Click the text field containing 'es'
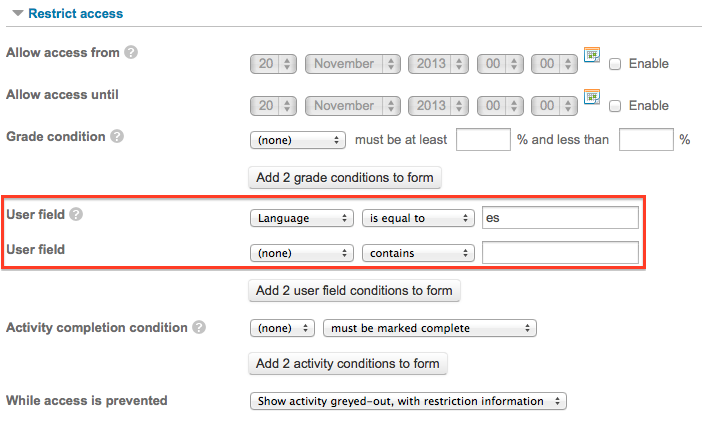The image size is (702, 426). tap(560, 217)
